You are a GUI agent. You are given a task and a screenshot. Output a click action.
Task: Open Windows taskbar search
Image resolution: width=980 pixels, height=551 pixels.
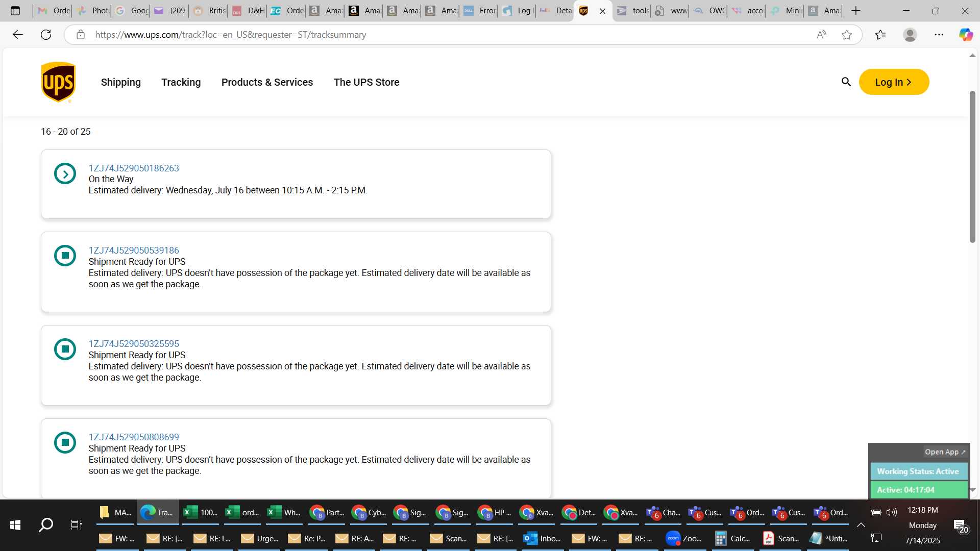[46, 524]
